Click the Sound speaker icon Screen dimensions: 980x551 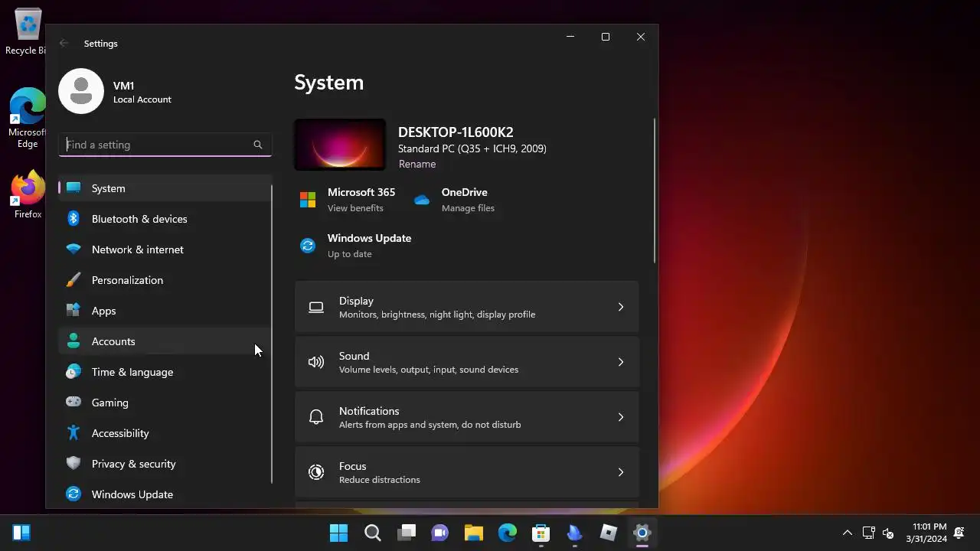316,362
